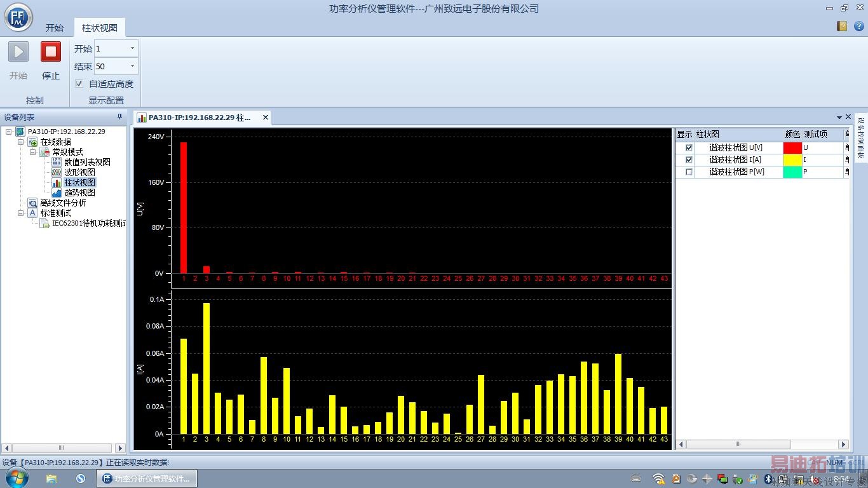The width and height of the screenshot is (868, 488).
Task: Click the 在线数据 node icon
Action: click(32, 142)
